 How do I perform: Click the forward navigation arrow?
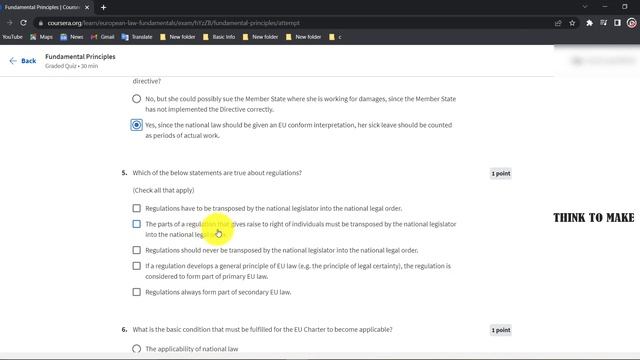click(x=9, y=23)
